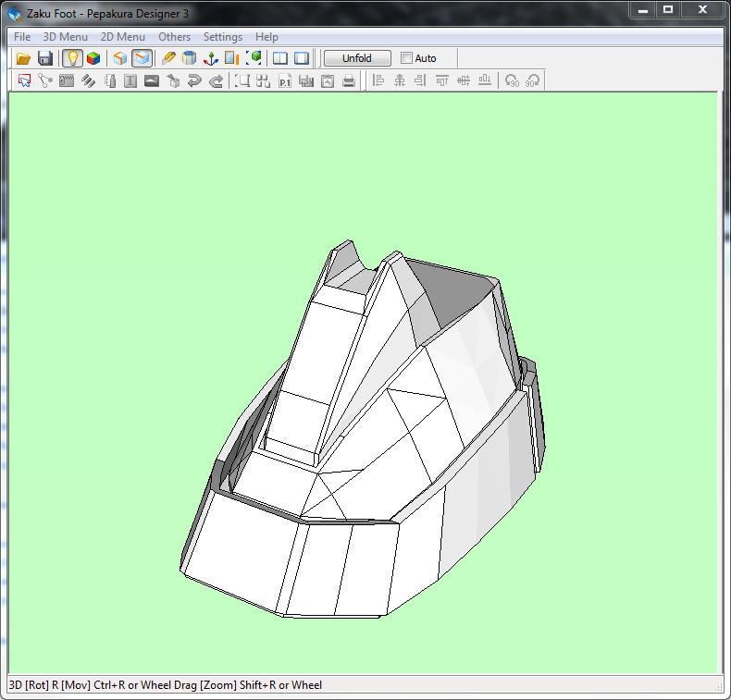This screenshot has height=700, width=731.
Task: Click the 3D axis orientation icon
Action: [211, 58]
